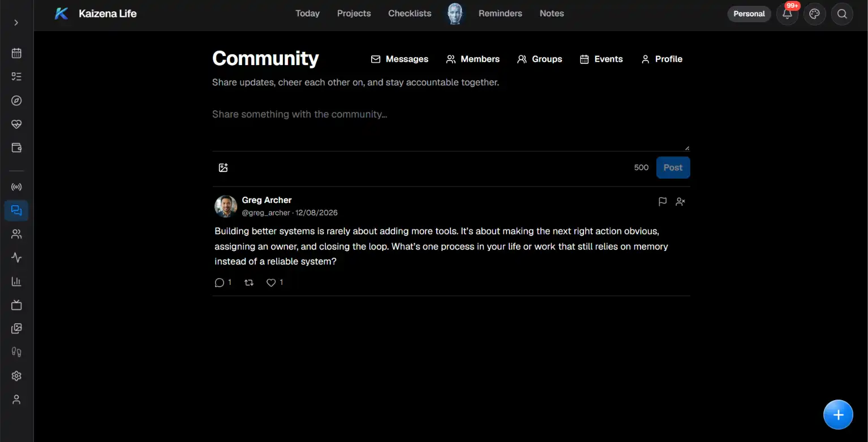The height and width of the screenshot is (442, 868).
Task: Go to the Today tab
Action: point(307,14)
